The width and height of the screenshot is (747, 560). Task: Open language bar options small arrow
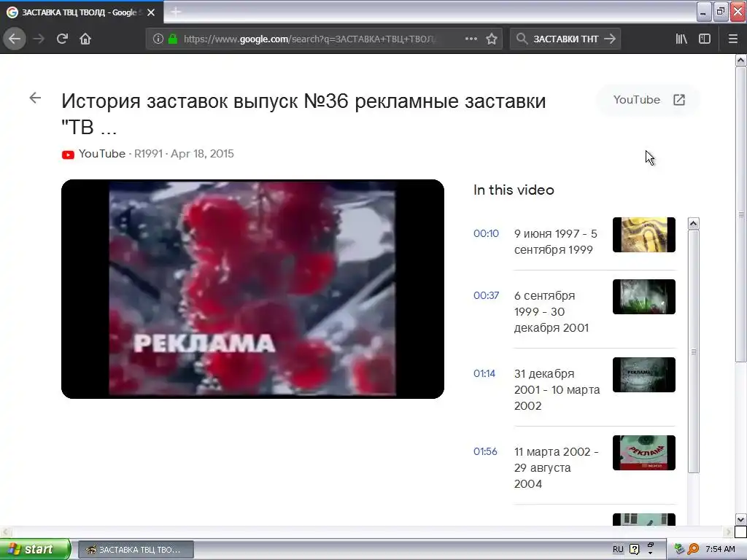(x=650, y=553)
